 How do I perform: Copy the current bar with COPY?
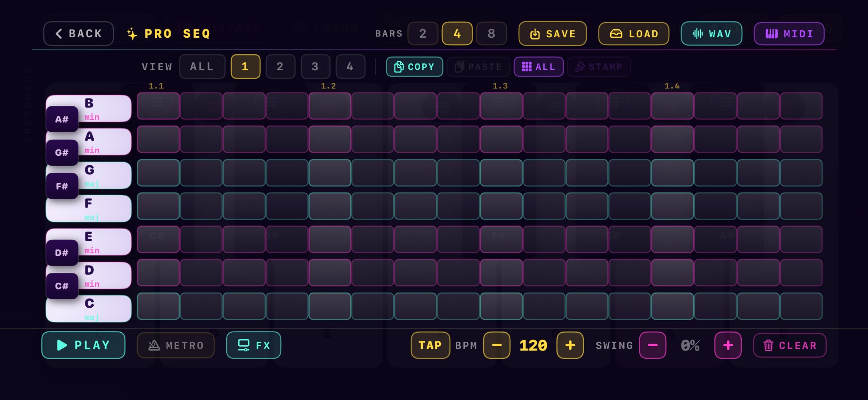tap(414, 67)
